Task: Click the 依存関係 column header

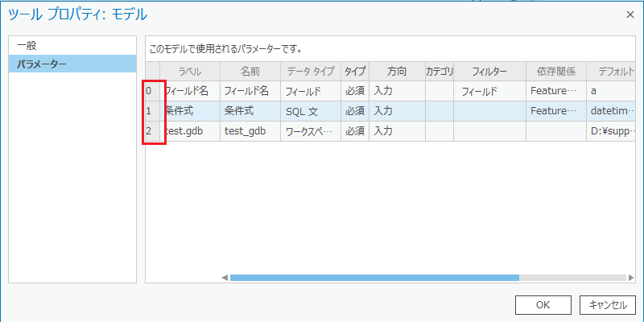Action: click(x=556, y=72)
